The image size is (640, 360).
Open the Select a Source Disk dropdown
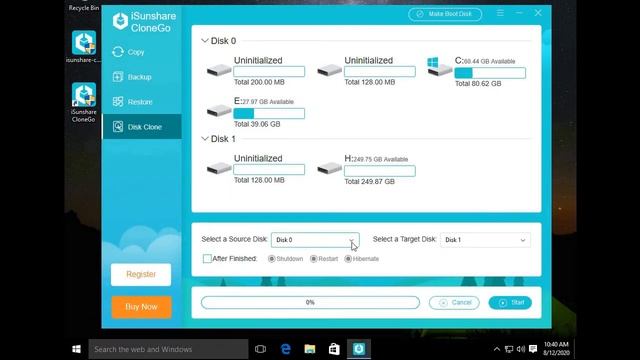(x=315, y=240)
